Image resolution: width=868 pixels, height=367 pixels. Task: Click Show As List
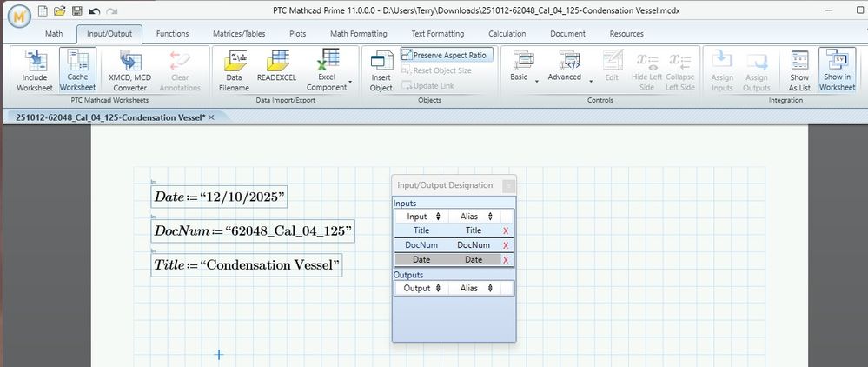coord(799,70)
